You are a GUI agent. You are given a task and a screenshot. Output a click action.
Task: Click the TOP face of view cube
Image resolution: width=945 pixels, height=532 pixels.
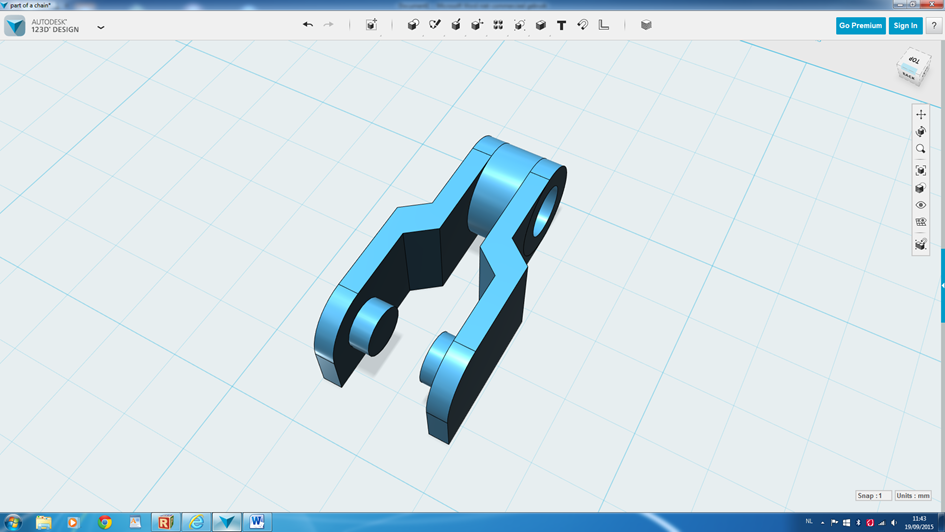[914, 60]
